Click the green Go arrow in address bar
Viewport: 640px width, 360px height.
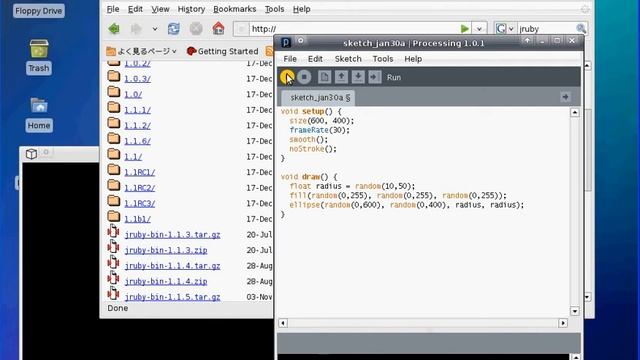point(464,29)
